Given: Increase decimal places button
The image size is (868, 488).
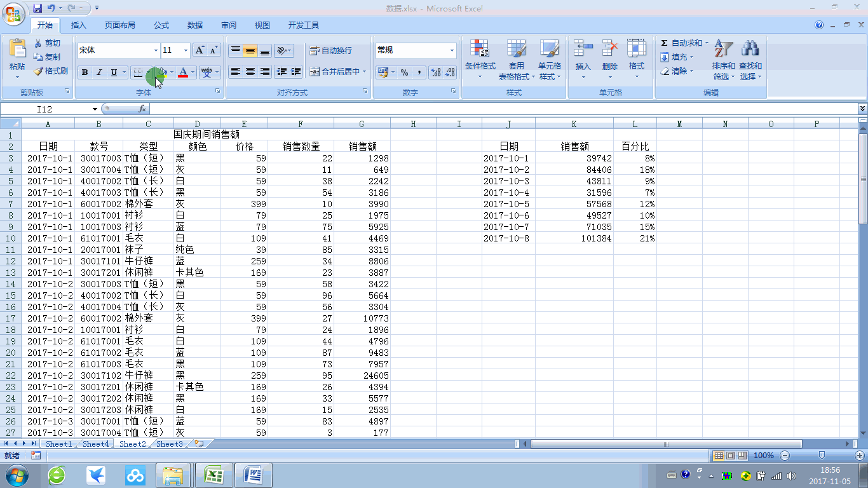Looking at the screenshot, I should click(436, 72).
